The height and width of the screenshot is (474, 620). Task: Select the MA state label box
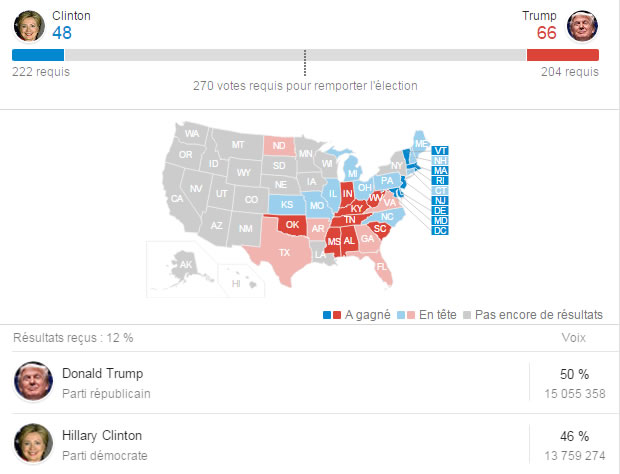(440, 171)
